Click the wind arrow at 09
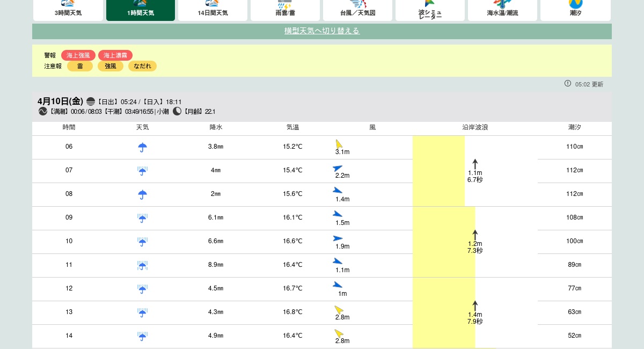 338,214
